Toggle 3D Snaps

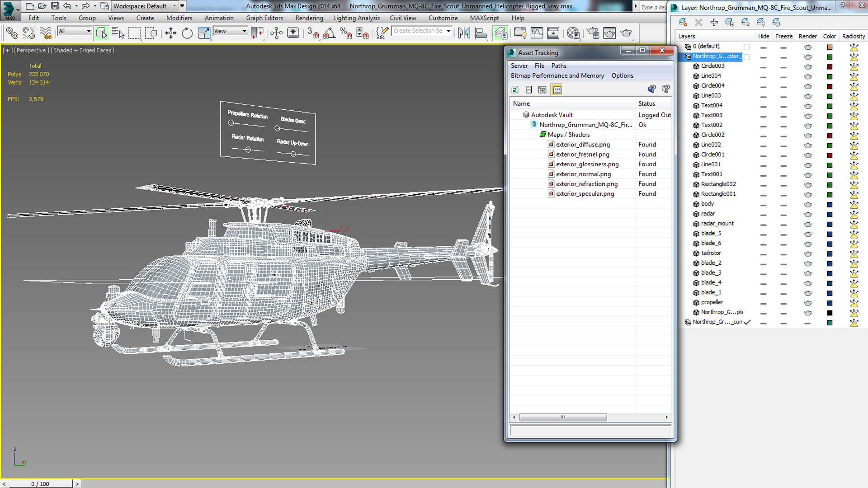point(313,33)
